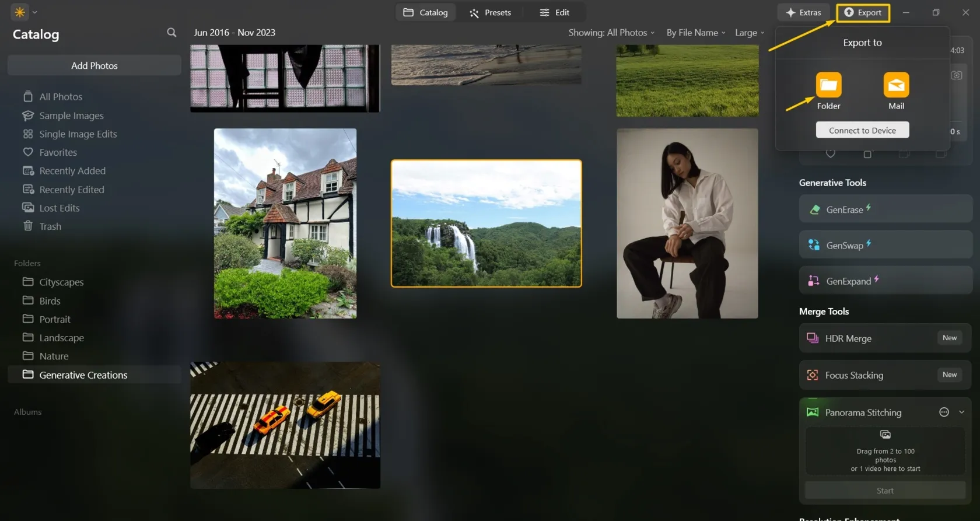Screen dimensions: 980x521
Task: Open the By File Name sort dropdown
Action: coord(695,33)
